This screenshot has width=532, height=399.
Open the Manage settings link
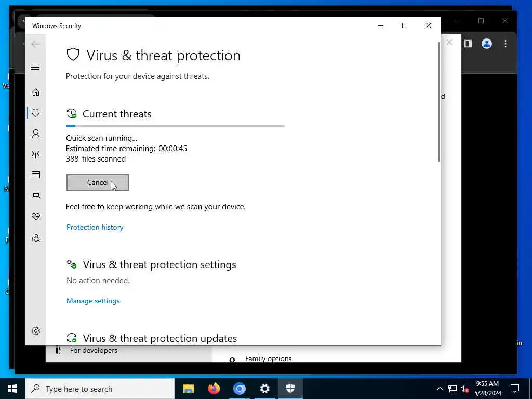pos(93,301)
